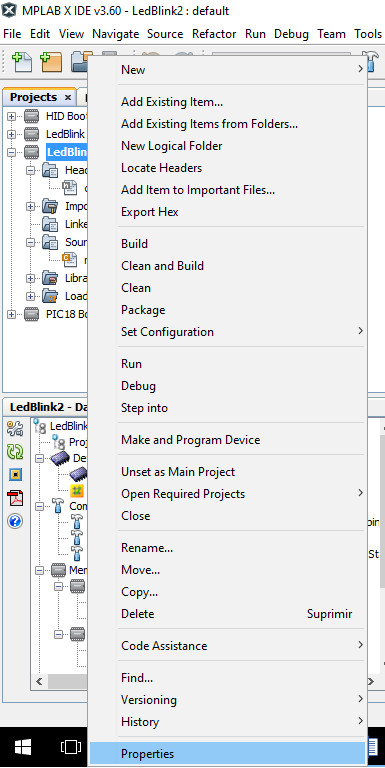Click the New Project toolbar icon
385x768 pixels.
(x=50, y=62)
